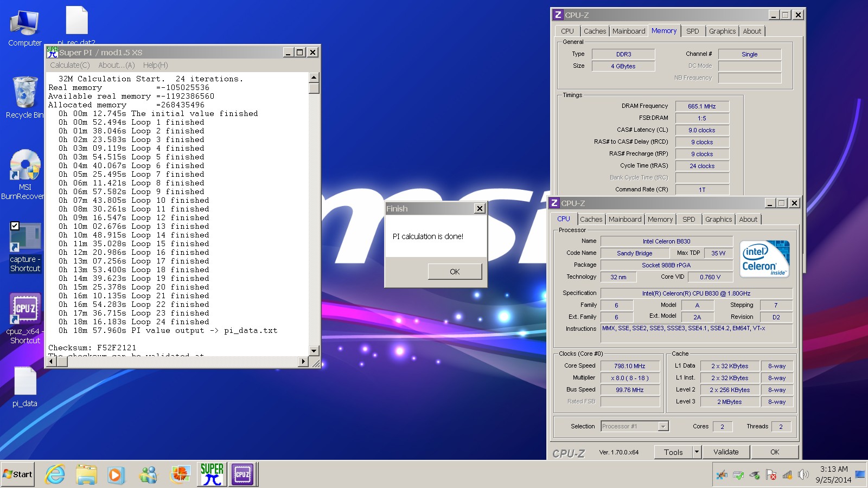Open Graphics tab in the Memory CPU-Z window
Screen dimensions: 868x488
722,31
